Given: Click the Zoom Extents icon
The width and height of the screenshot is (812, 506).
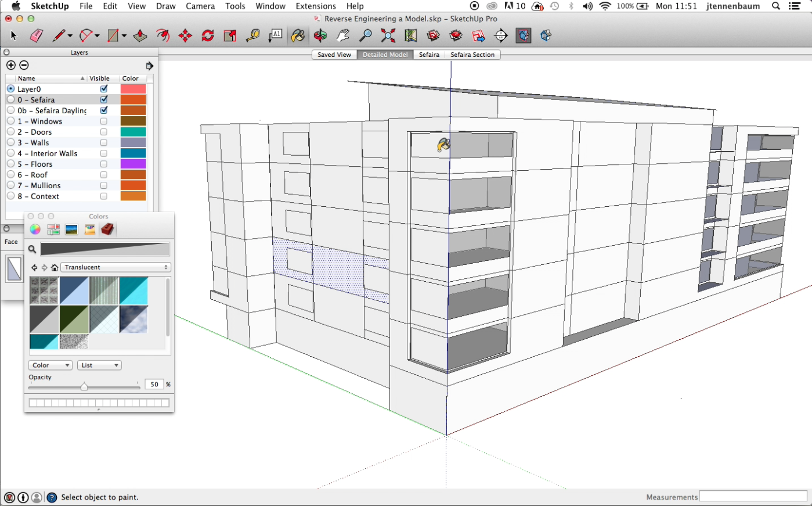Looking at the screenshot, I should pos(388,36).
